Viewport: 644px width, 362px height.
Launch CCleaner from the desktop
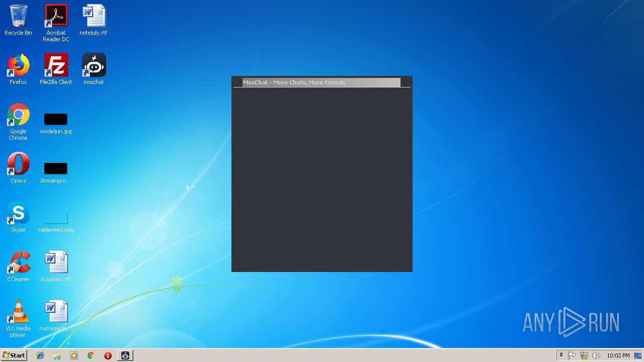click(18, 266)
